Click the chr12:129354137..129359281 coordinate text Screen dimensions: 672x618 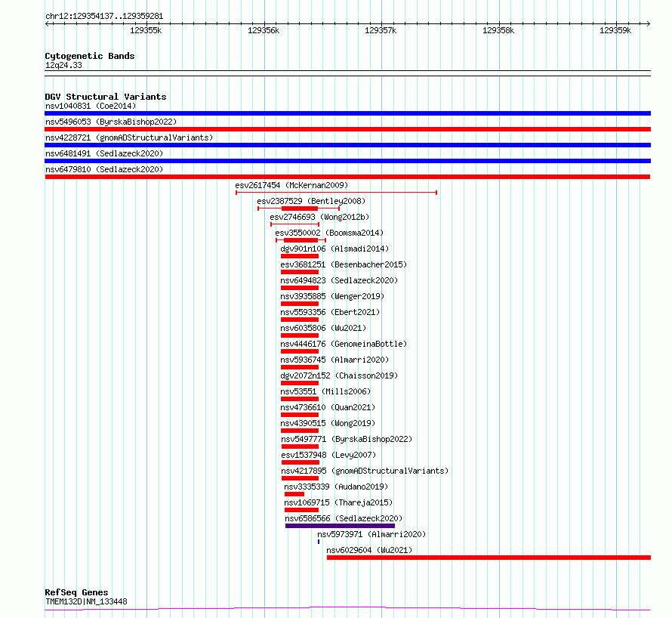coord(104,17)
